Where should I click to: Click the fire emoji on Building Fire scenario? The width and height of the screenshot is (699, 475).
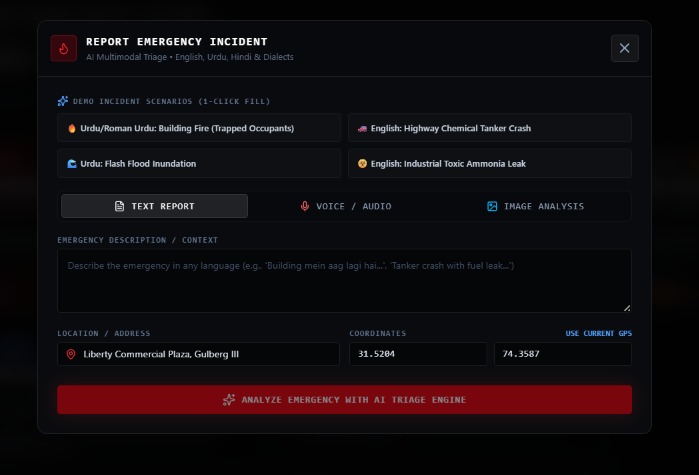click(x=72, y=128)
